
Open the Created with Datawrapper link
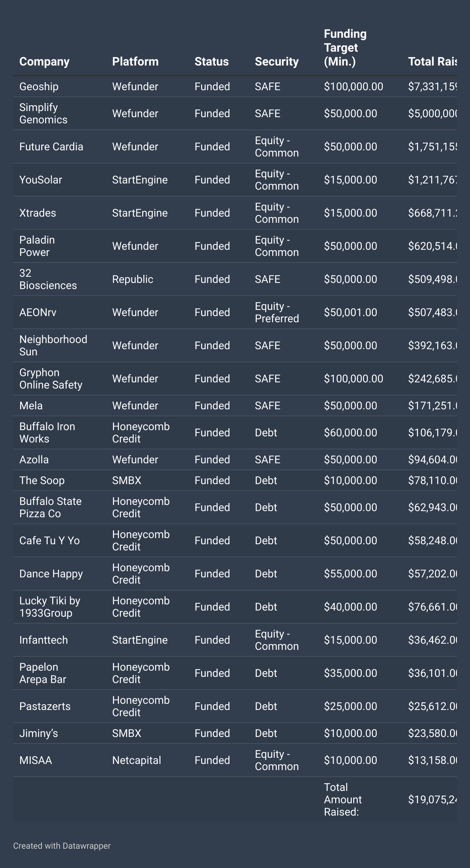tap(62, 846)
